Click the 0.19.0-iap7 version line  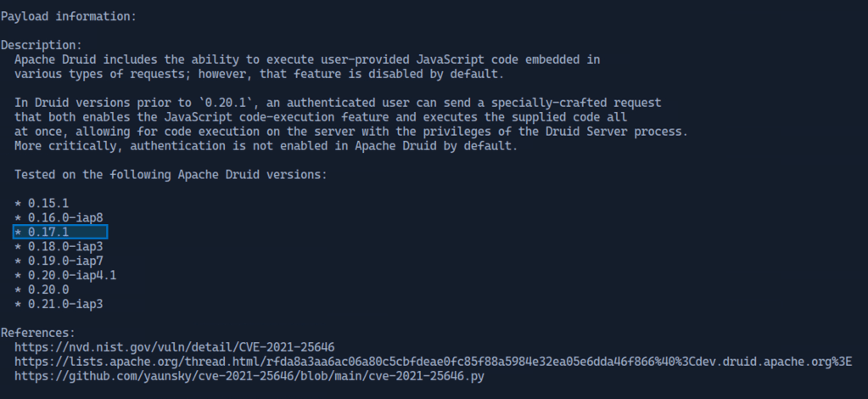pyautogui.click(x=63, y=261)
